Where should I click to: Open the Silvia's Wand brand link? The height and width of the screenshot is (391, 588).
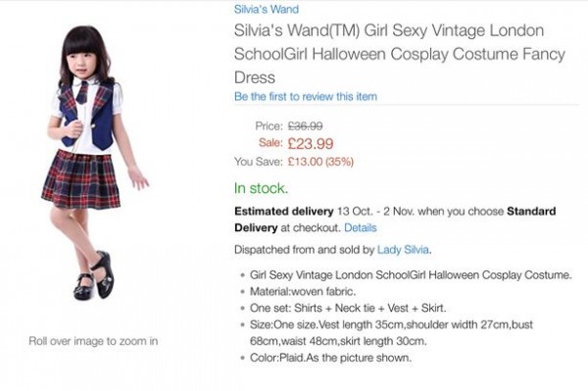coord(267,9)
